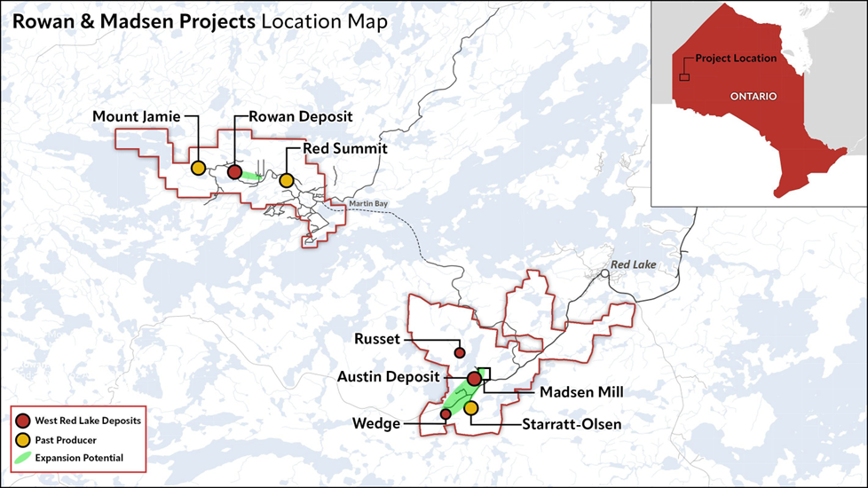868x488 pixels.
Task: Click the Rowan Deposit text label
Action: (301, 117)
